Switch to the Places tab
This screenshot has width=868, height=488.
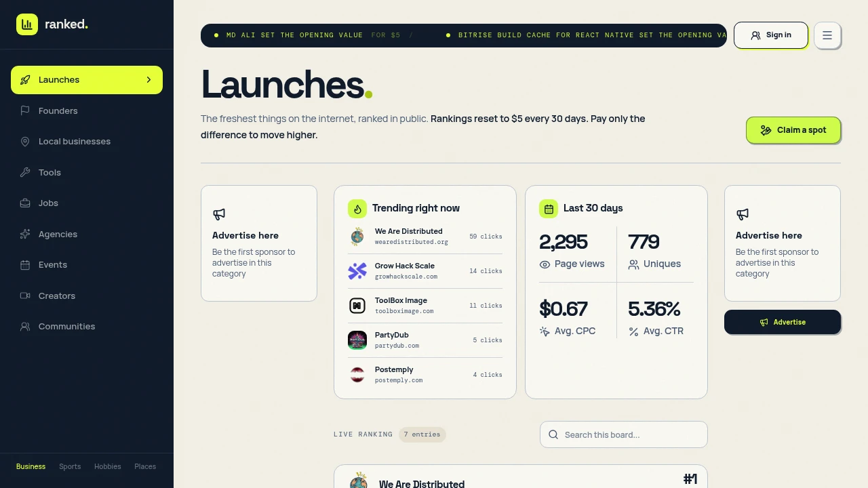pyautogui.click(x=145, y=466)
